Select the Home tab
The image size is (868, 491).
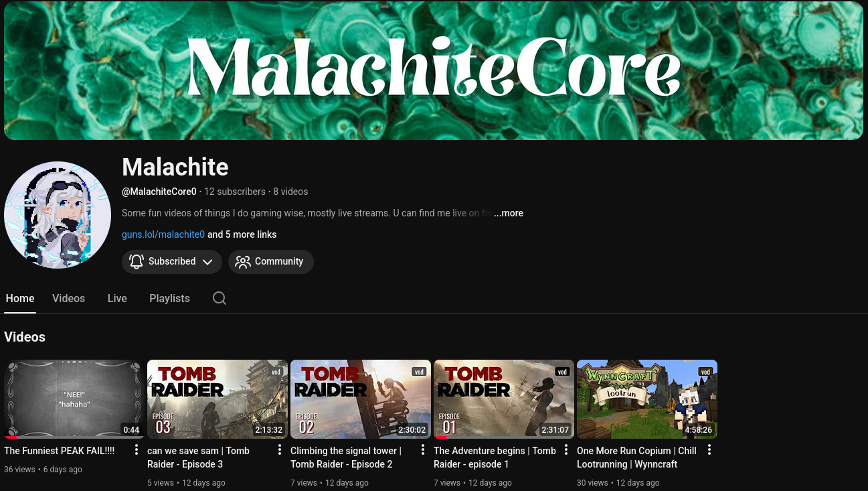point(20,298)
